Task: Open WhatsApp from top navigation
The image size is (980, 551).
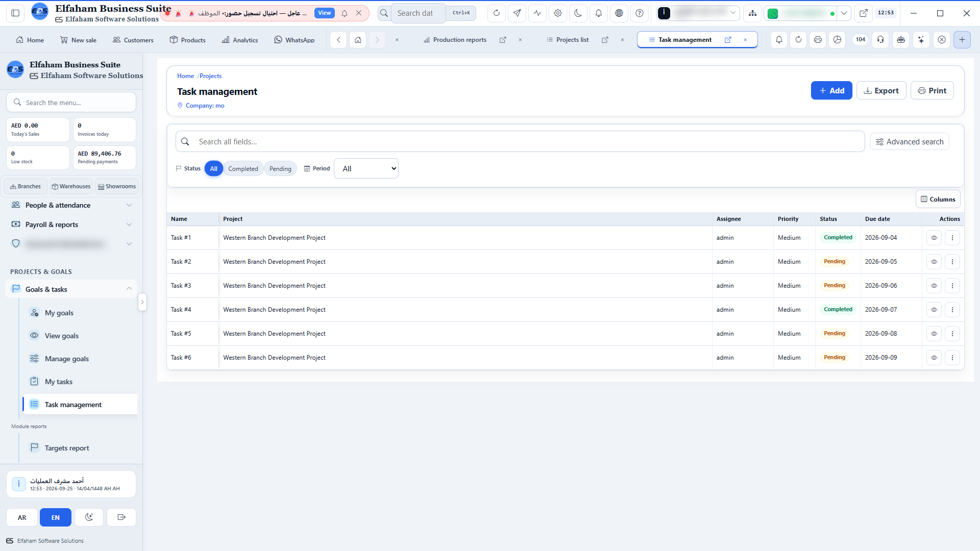Action: point(295,40)
